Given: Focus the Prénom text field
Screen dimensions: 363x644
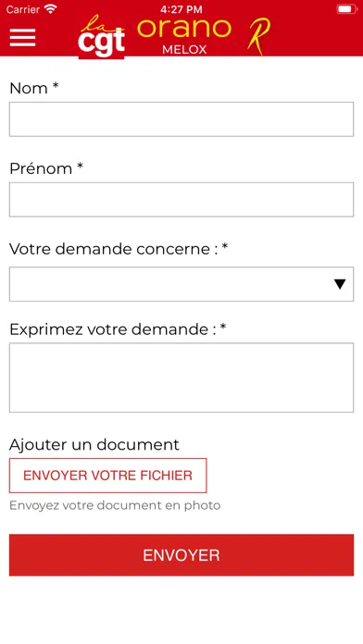Looking at the screenshot, I should tap(181, 200).
